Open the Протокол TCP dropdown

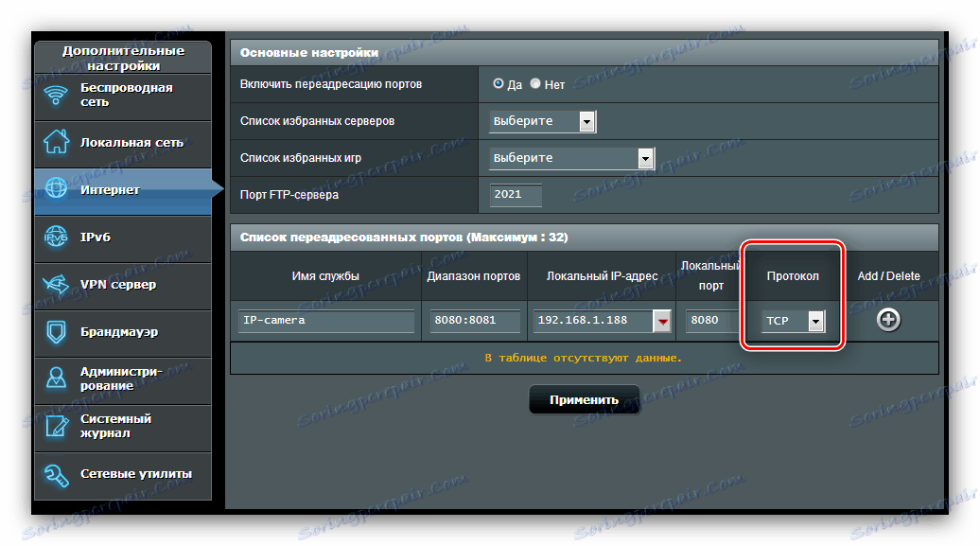click(793, 321)
